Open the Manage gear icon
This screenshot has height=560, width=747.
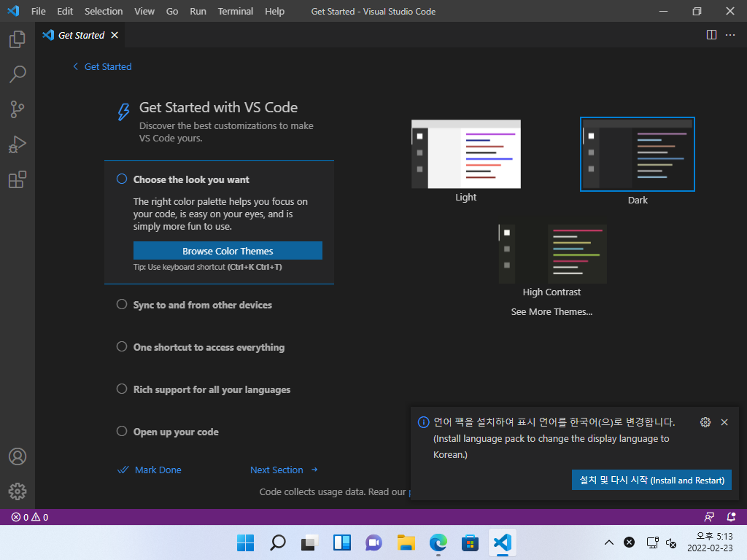(x=18, y=491)
